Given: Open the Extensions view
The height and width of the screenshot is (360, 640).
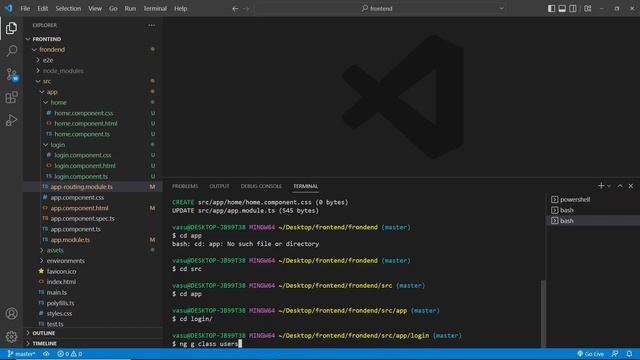Looking at the screenshot, I should pos(11,97).
